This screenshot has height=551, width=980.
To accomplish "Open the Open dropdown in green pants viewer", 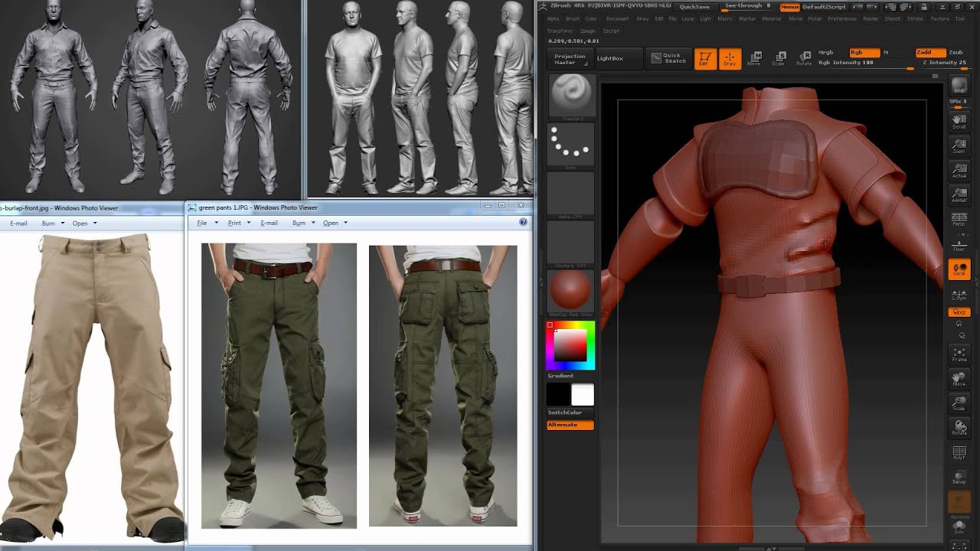I will [x=335, y=223].
